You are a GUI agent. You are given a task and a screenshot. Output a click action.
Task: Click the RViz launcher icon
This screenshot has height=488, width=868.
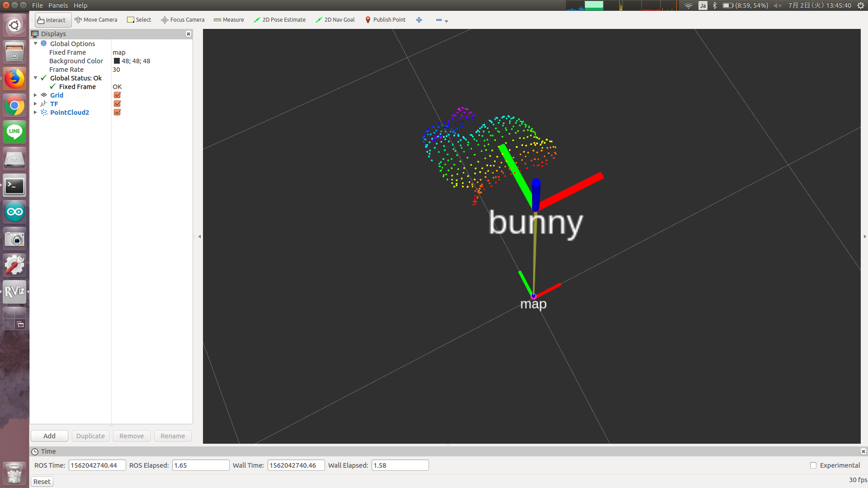[14, 292]
